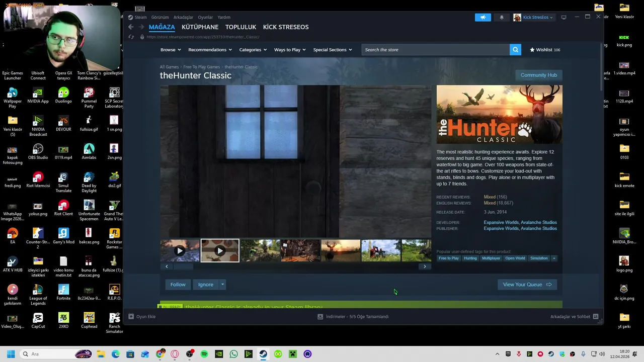The image size is (644, 362).
Task: Expand more tags with plus button
Action: (x=554, y=258)
